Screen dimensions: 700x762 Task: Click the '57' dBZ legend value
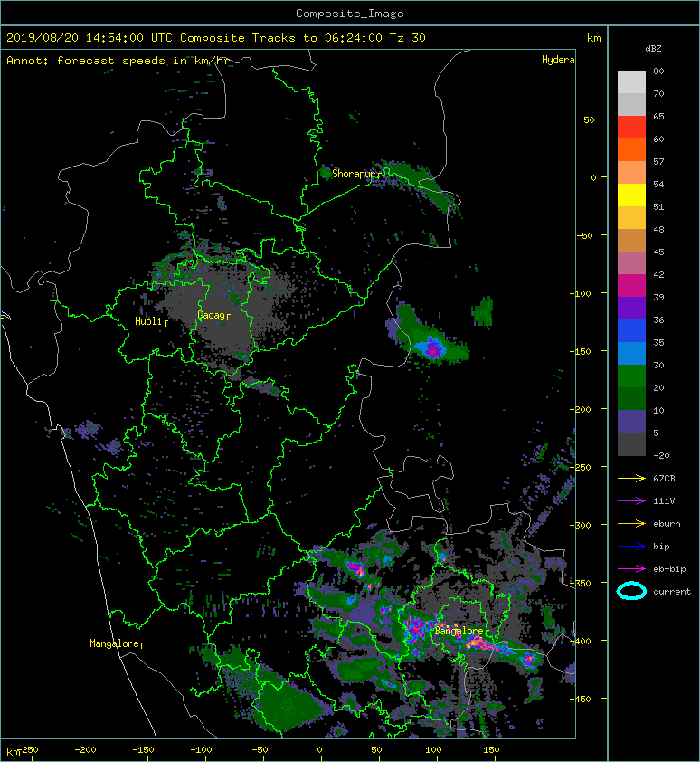click(658, 161)
